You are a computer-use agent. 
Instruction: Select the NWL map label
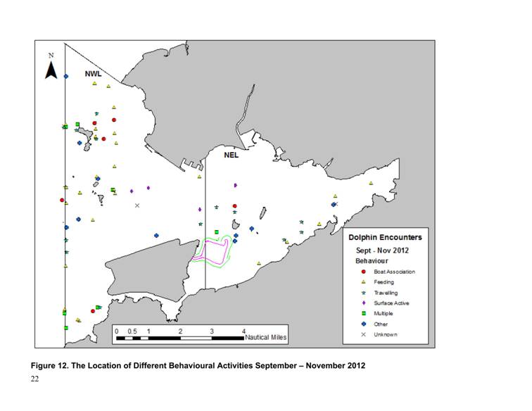tap(93, 74)
